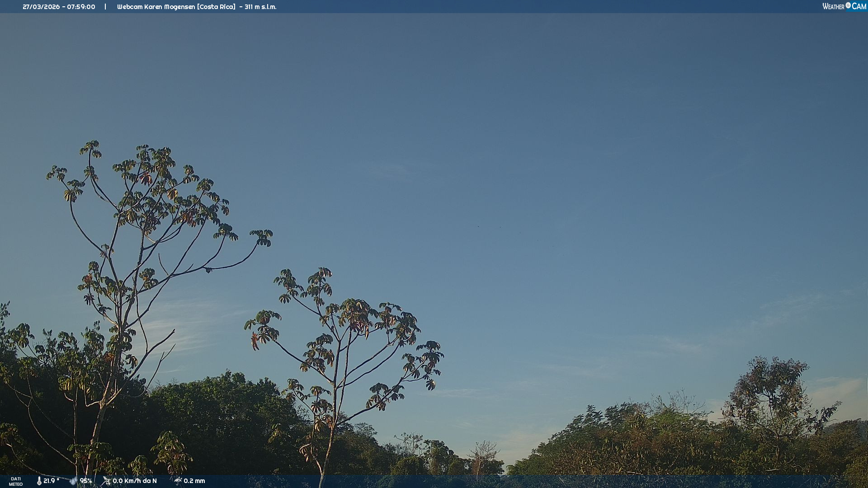
Task: Click the WEATHER word in the logo
Action: pyautogui.click(x=833, y=6)
